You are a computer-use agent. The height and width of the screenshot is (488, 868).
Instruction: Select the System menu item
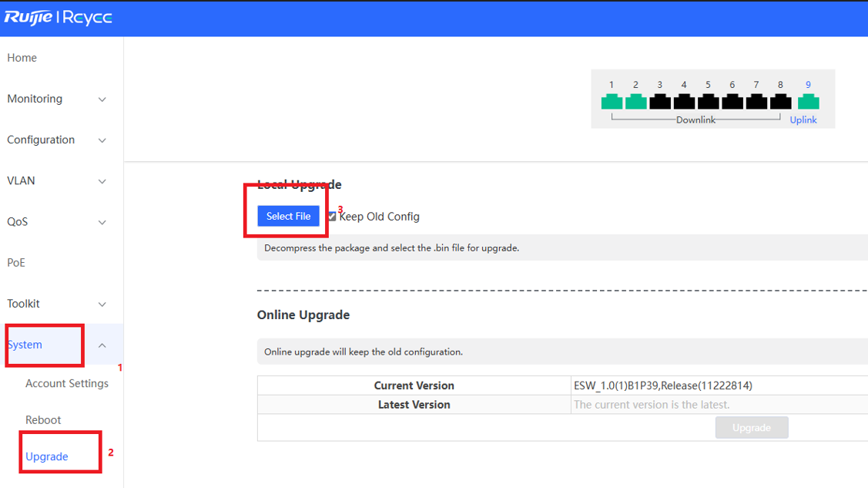point(25,345)
